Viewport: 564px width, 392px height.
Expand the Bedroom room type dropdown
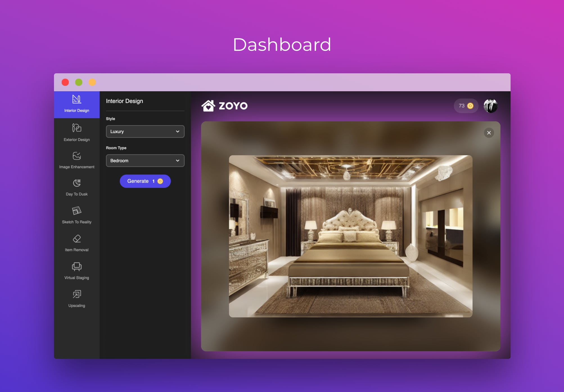[x=145, y=161]
